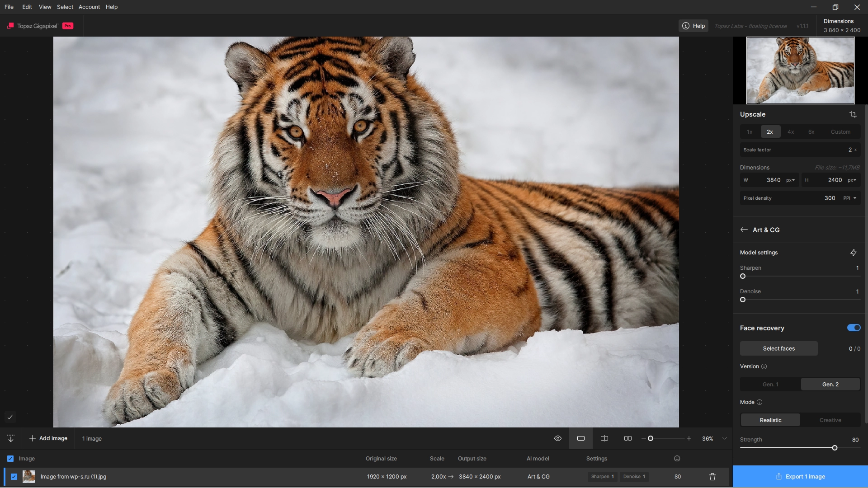Viewport: 868px width, 488px height.
Task: Open the width px unit dropdown
Action: point(790,180)
